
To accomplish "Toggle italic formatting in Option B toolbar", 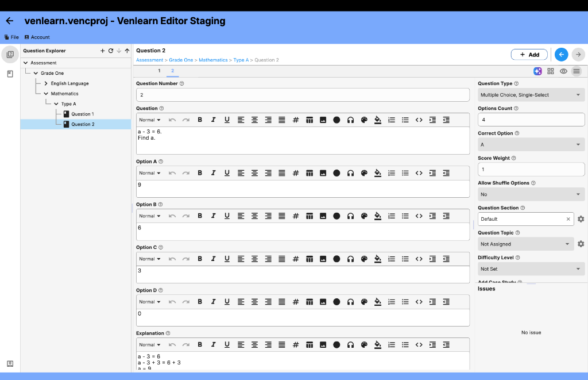I will (214, 216).
